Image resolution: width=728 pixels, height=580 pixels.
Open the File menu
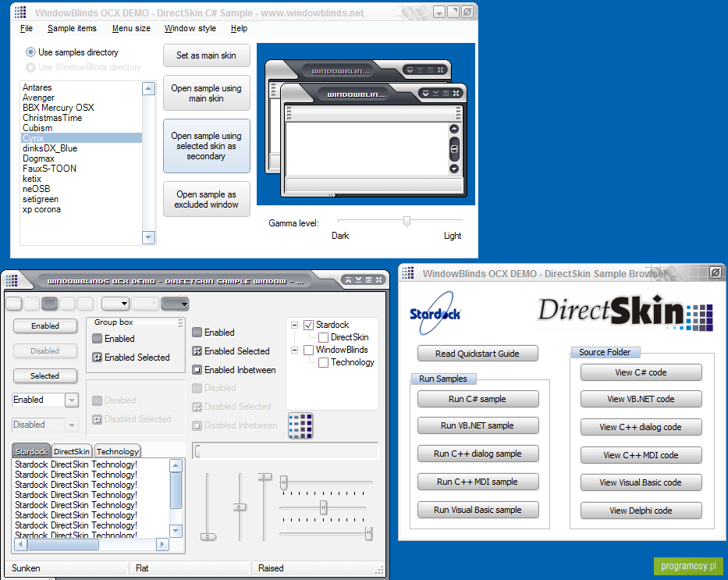(x=27, y=28)
